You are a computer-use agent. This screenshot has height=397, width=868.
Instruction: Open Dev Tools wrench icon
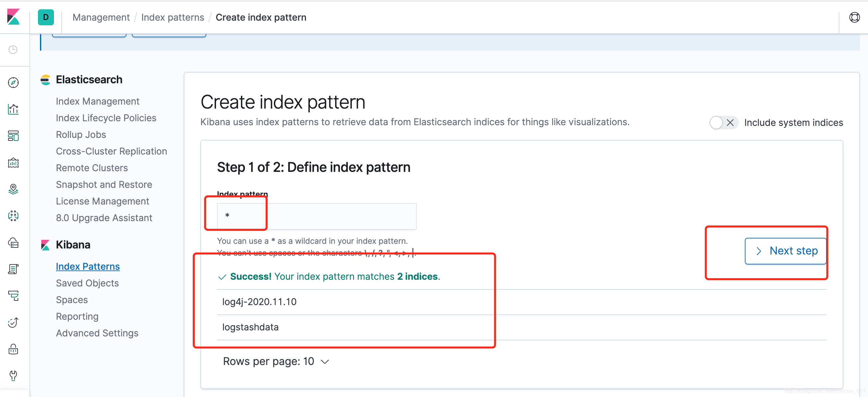pos(13,375)
